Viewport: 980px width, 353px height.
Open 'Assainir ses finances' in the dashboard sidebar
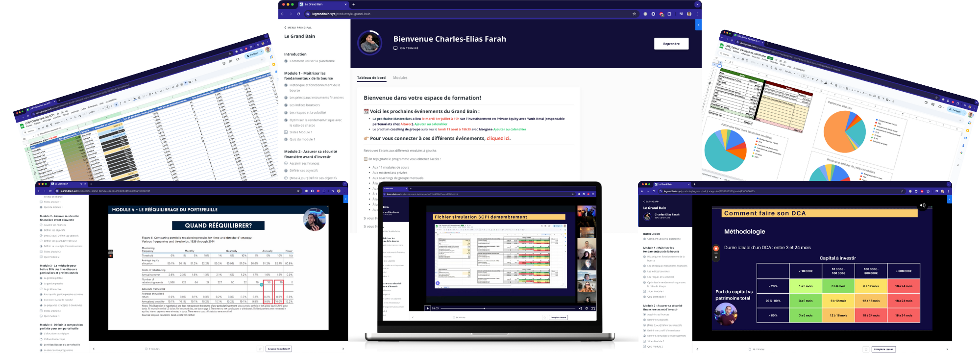point(304,164)
